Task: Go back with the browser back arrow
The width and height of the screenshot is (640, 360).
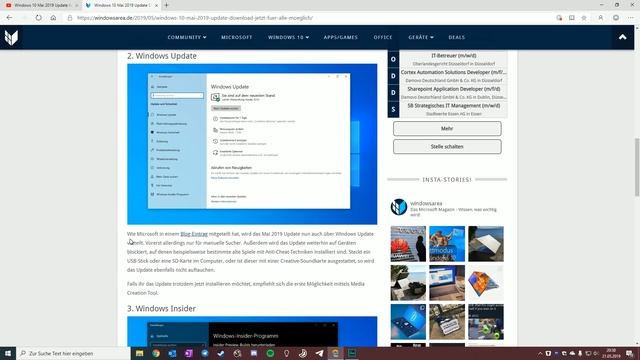Action: (9, 18)
